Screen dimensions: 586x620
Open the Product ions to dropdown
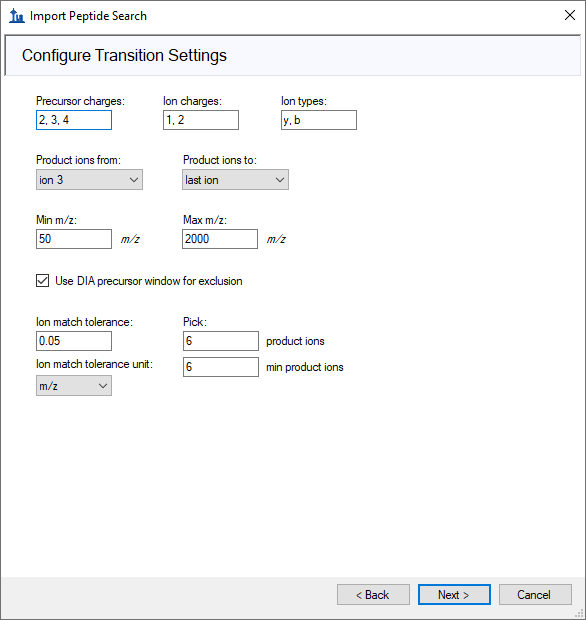[235, 180]
